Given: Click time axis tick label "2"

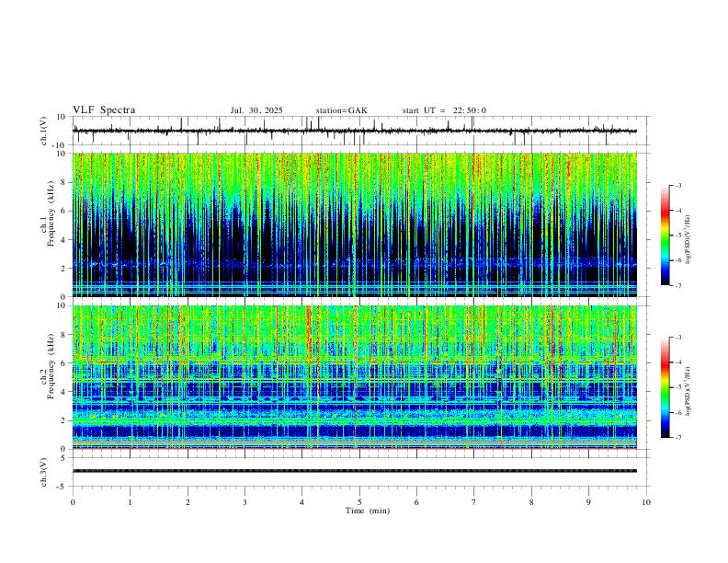Looking at the screenshot, I should [188, 502].
